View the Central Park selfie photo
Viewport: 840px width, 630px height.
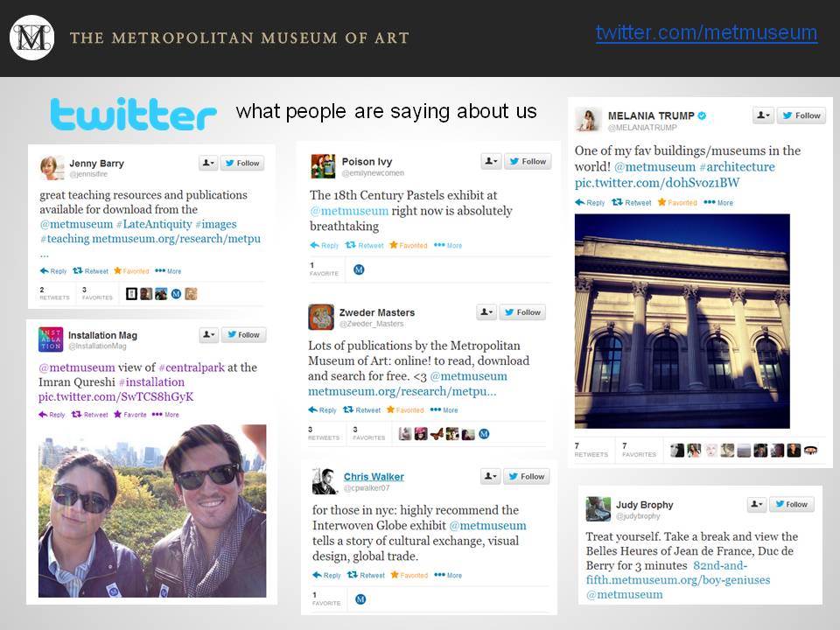click(152, 511)
